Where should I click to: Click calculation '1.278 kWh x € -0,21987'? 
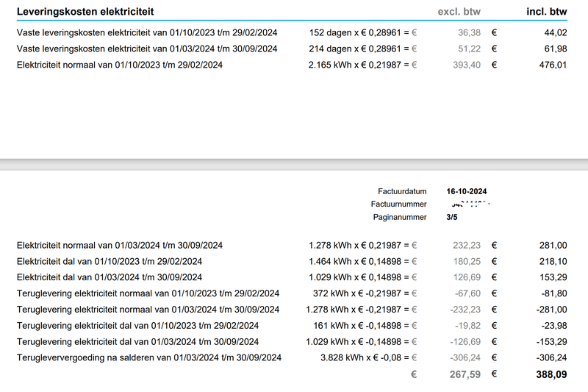click(354, 310)
